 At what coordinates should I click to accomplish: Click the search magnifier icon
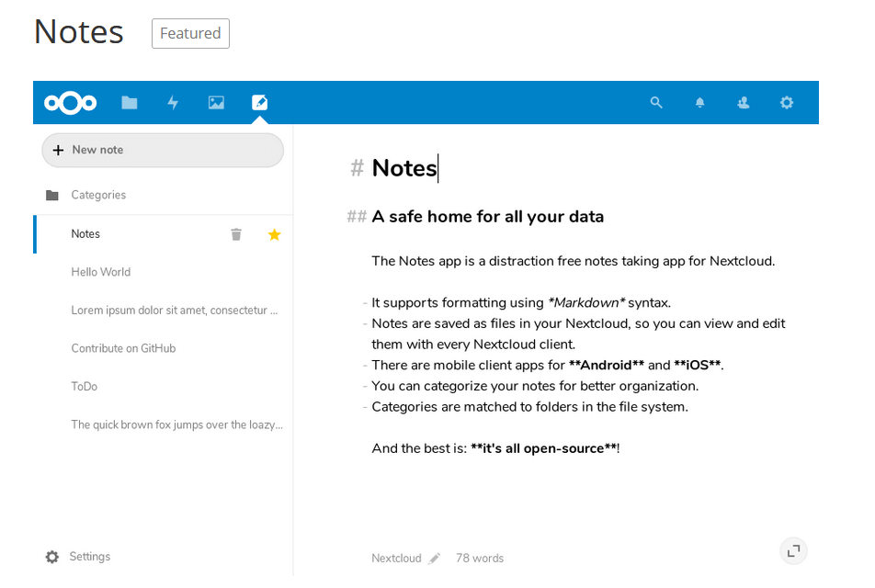click(656, 103)
